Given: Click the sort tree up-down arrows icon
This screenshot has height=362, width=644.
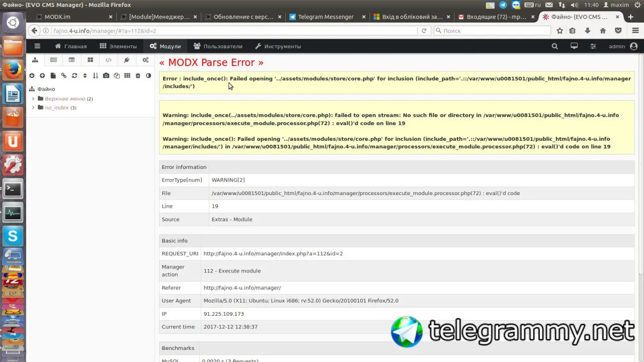Looking at the screenshot, I should point(85,76).
